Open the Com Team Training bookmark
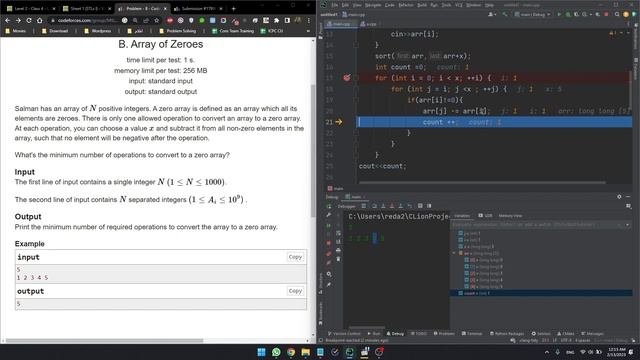Screen dimensions: 640x360 pos(233,31)
